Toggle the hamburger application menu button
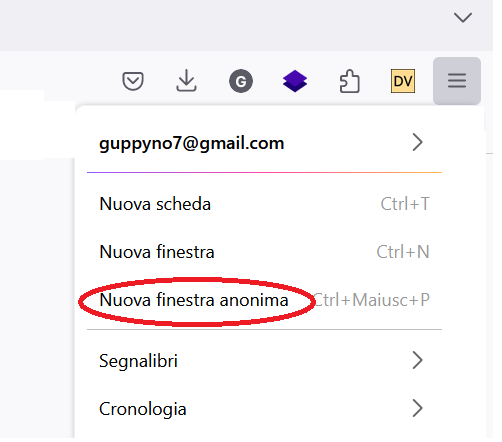 click(457, 81)
